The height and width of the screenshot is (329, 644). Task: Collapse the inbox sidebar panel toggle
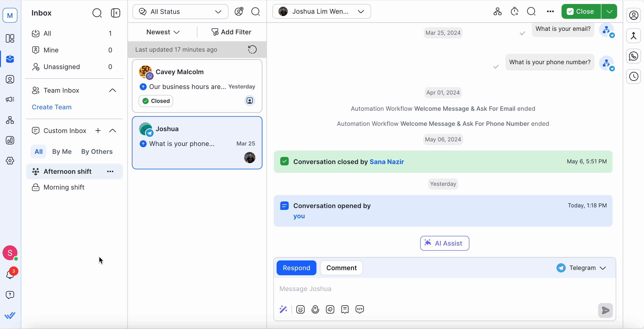click(x=116, y=13)
